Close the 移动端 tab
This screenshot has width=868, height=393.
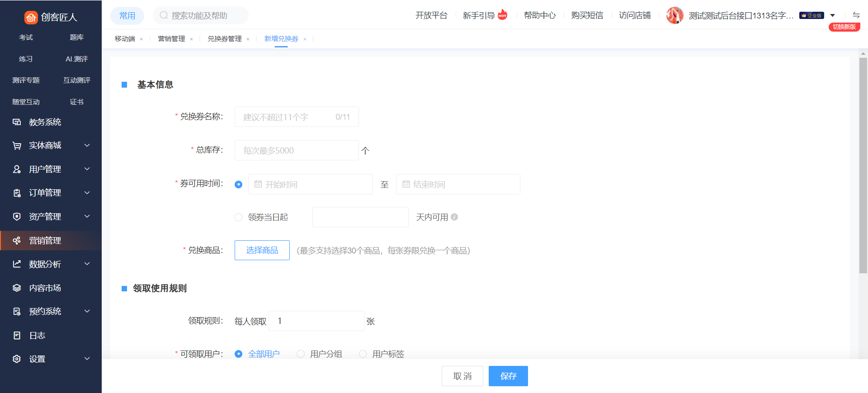(142, 39)
